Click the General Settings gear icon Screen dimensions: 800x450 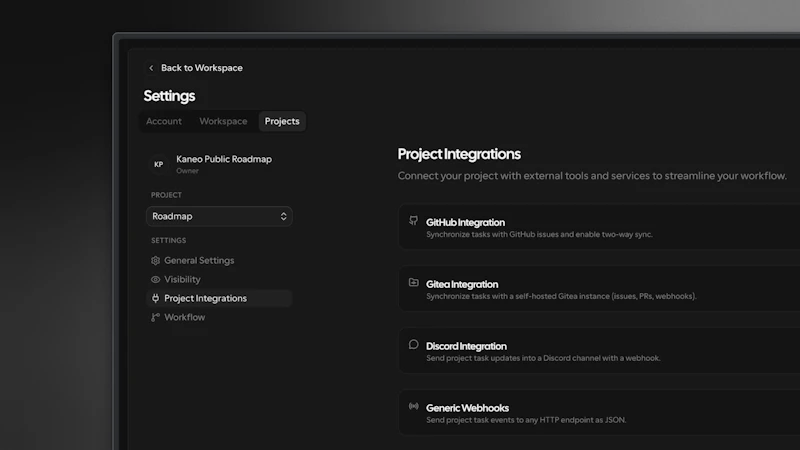[156, 261]
